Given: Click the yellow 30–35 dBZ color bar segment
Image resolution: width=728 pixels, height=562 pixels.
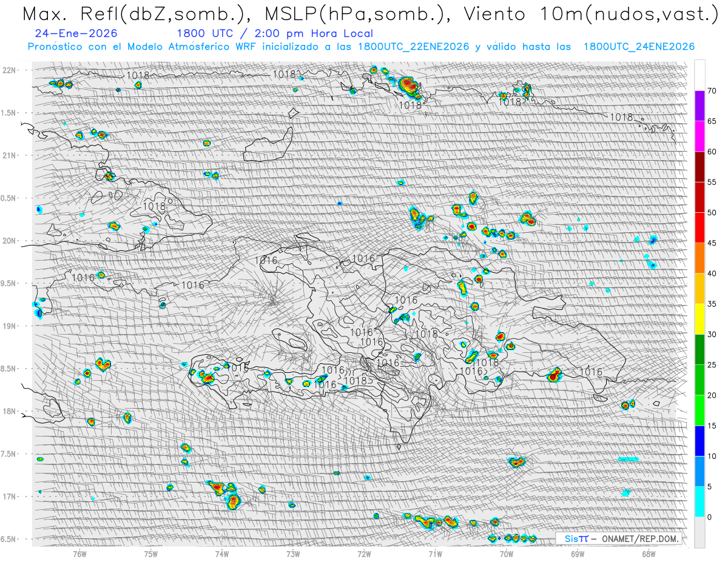Looking at the screenshot, I should 699,319.
